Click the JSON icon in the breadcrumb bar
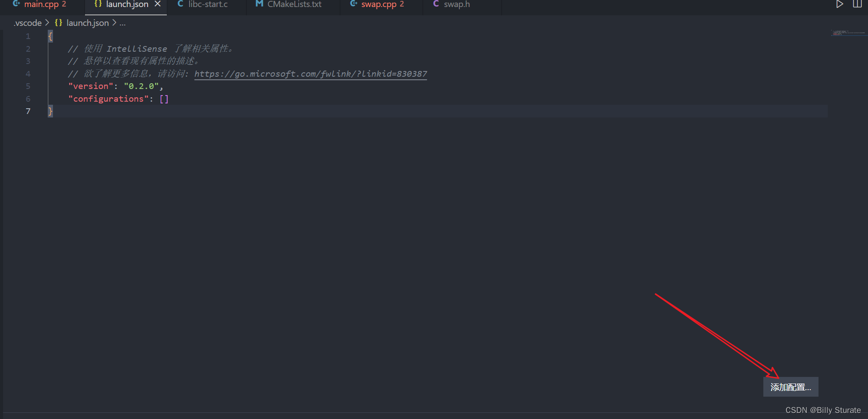The height and width of the screenshot is (419, 868). [x=58, y=22]
